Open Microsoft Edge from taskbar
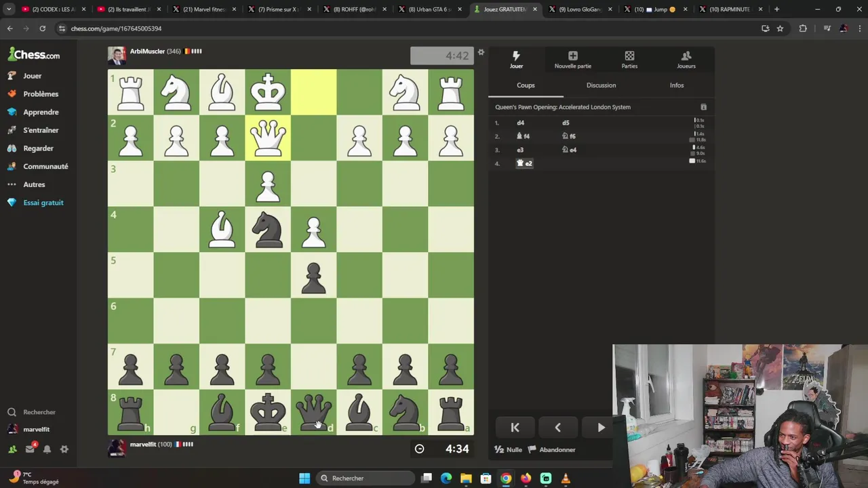The width and height of the screenshot is (868, 488). click(446, 479)
